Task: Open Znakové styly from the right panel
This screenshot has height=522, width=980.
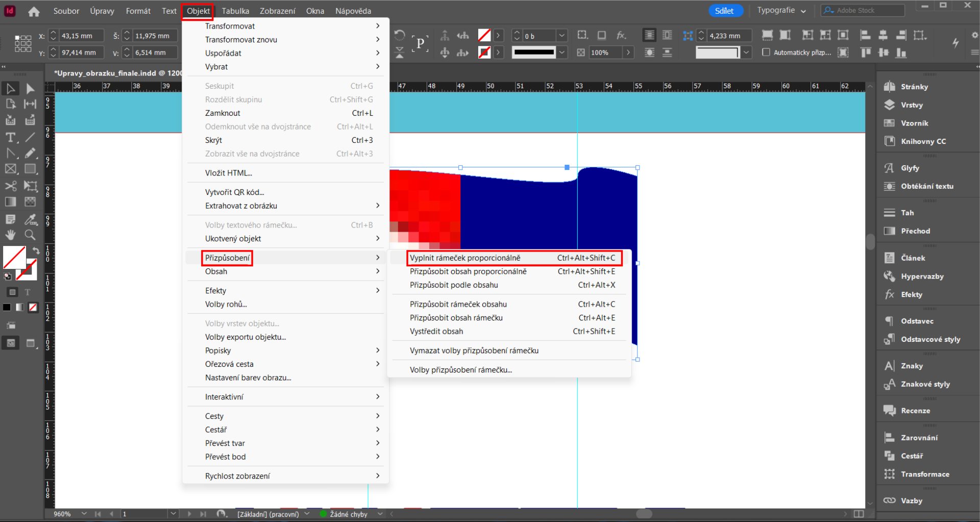Action: point(924,384)
